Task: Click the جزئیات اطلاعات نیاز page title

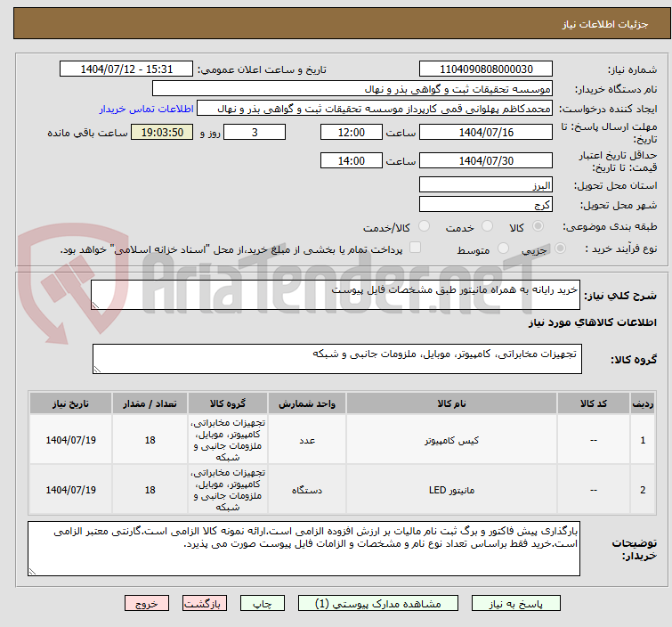Action: click(605, 24)
